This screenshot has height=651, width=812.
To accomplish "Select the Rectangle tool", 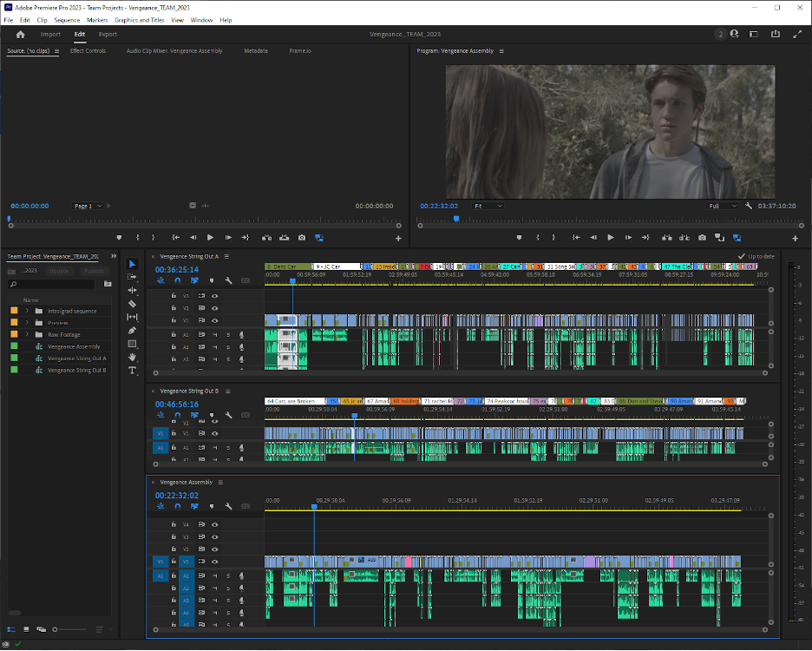I will (132, 344).
